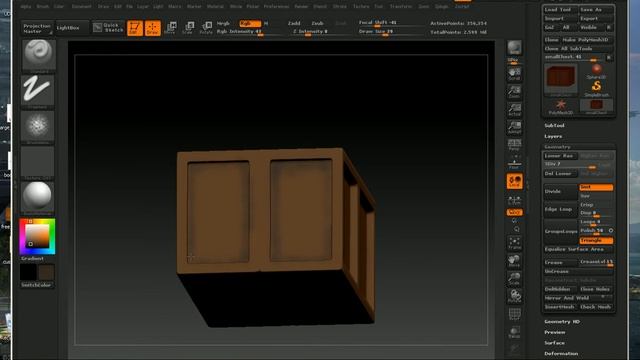Open the Transform menu
Image resolution: width=640 pixels, height=360 pixels.
[x=400, y=7]
